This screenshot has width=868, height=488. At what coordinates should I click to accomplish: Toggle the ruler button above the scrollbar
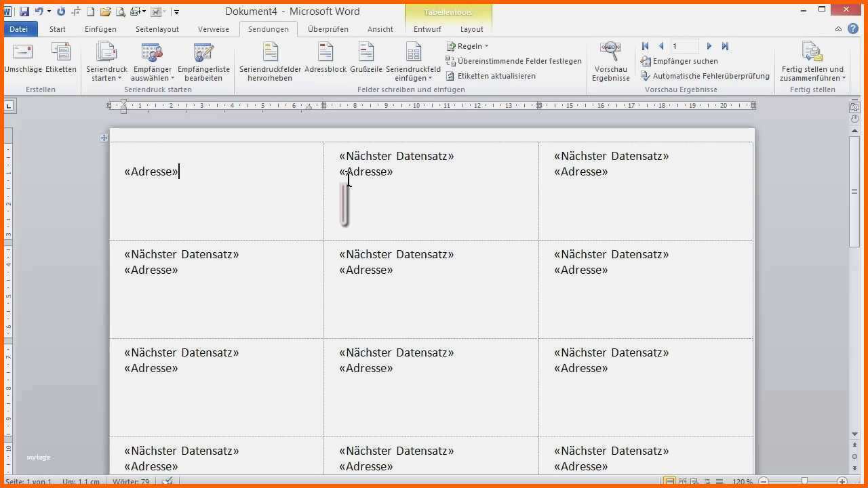click(x=854, y=107)
